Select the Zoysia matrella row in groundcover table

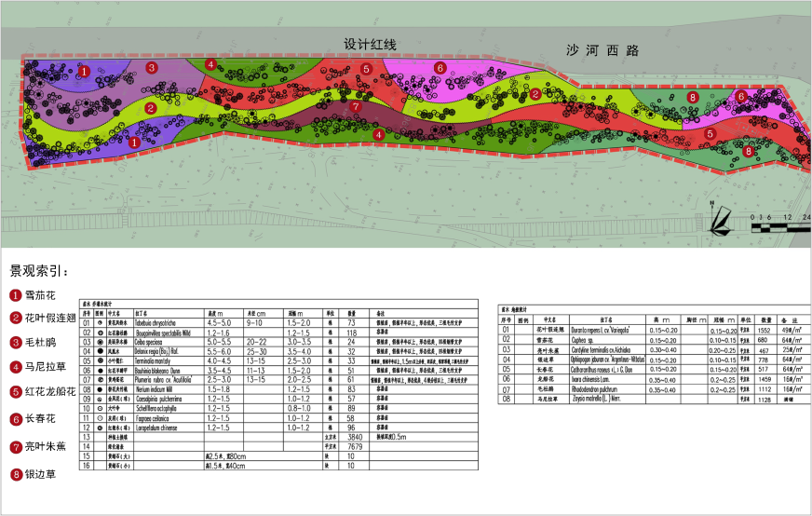652,400
